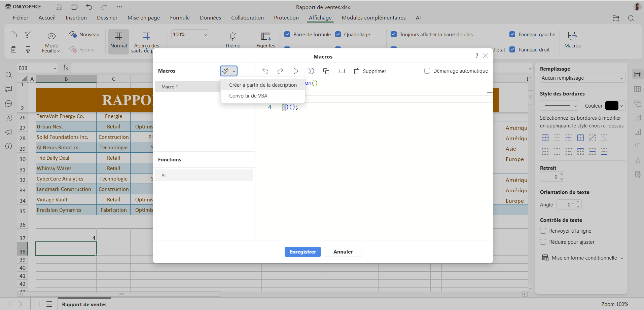Enable Renvoyer à la ligne
The image size is (644, 310).
coord(543,231)
